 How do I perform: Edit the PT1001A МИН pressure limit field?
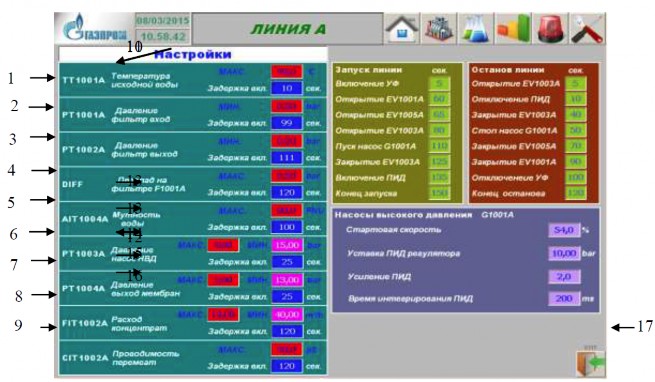tap(286, 106)
